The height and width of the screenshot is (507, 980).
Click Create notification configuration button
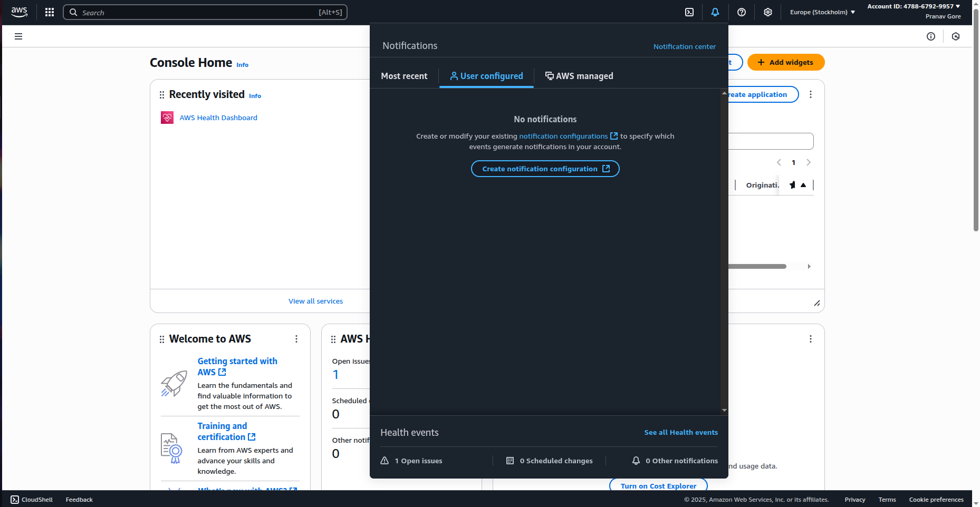point(545,169)
